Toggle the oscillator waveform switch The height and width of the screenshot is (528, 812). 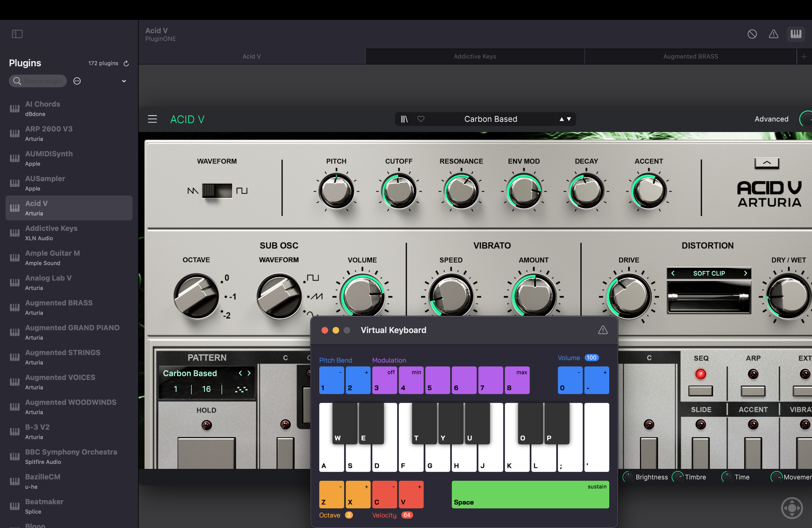[217, 191]
